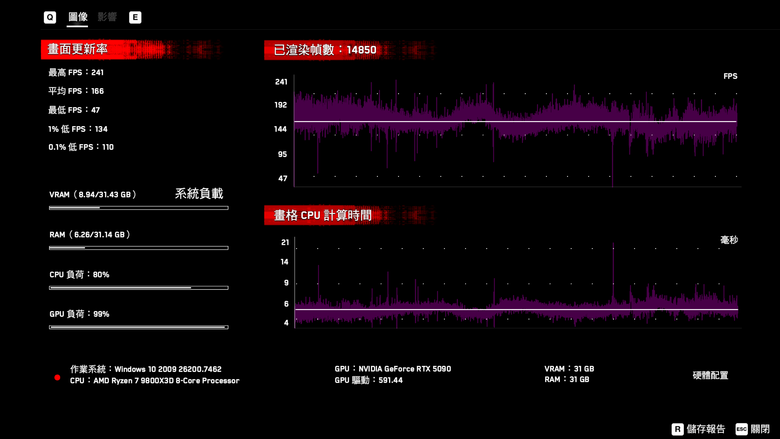The width and height of the screenshot is (780, 439).
Task: Click the E key hint icon
Action: 135,17
